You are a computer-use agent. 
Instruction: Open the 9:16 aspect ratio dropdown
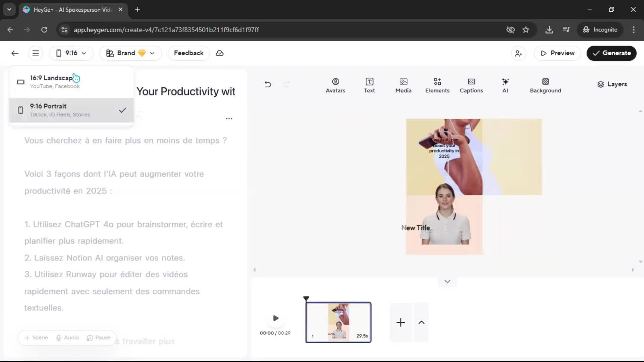click(71, 53)
